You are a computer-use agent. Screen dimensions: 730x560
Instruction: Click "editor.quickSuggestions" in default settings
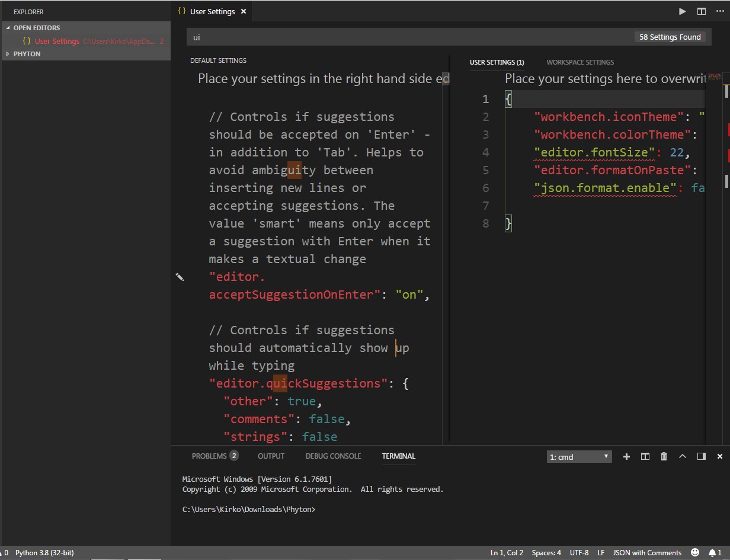(x=298, y=383)
